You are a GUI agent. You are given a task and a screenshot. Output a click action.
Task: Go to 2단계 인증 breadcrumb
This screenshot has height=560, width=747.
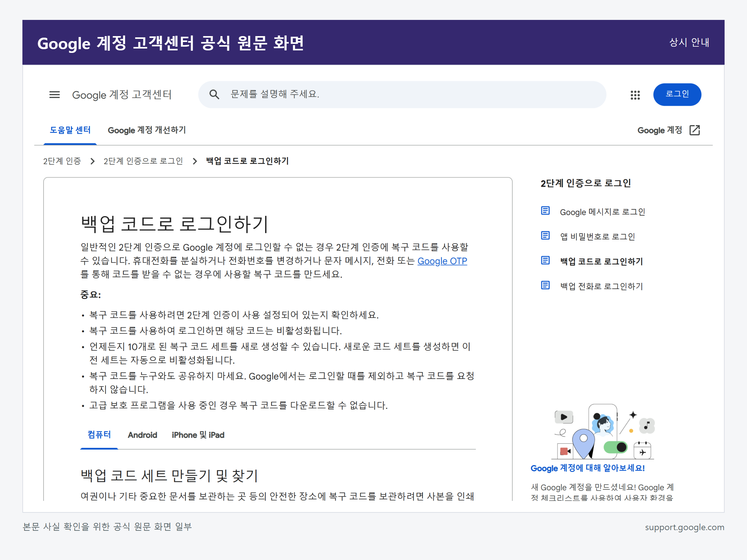[x=62, y=161]
